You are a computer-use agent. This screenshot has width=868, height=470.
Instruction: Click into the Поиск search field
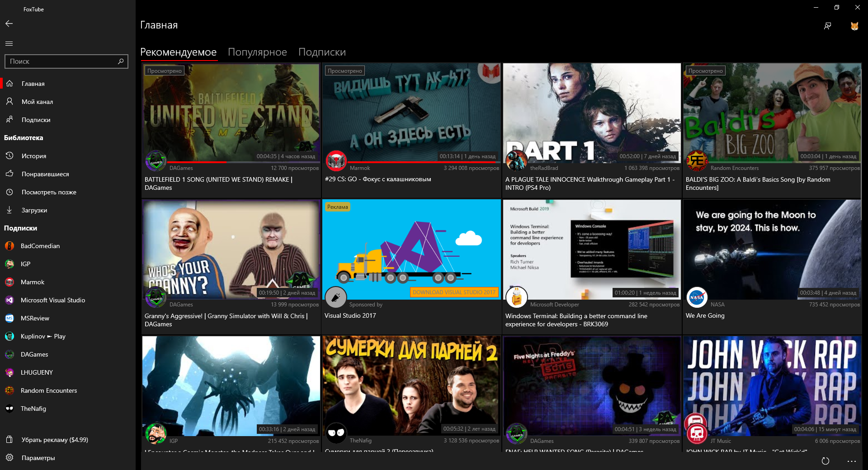[61, 61]
